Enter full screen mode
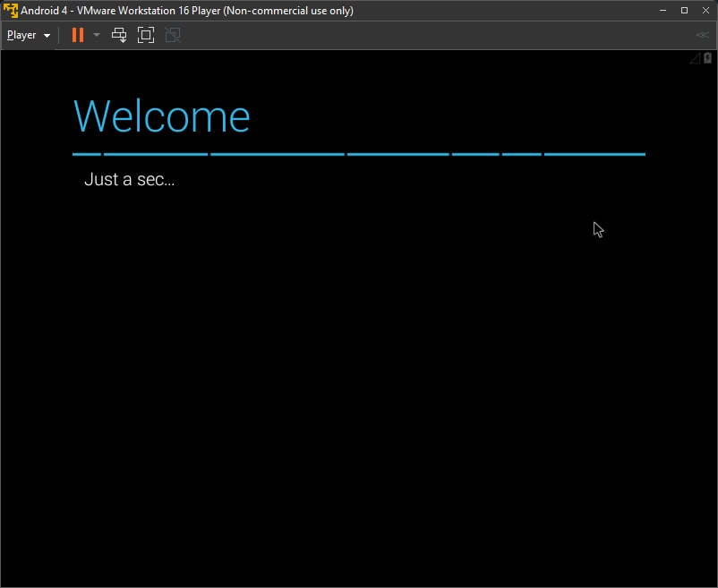This screenshot has height=588, width=718. tap(146, 35)
